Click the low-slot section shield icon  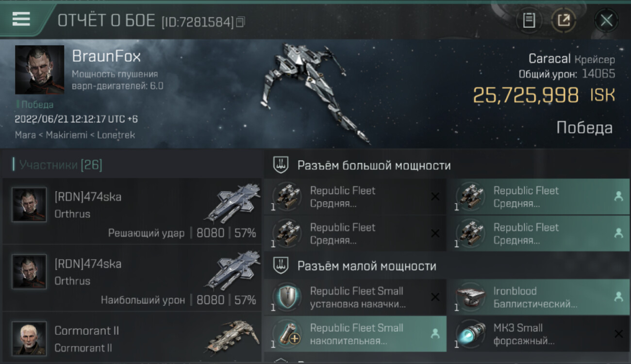(x=281, y=266)
